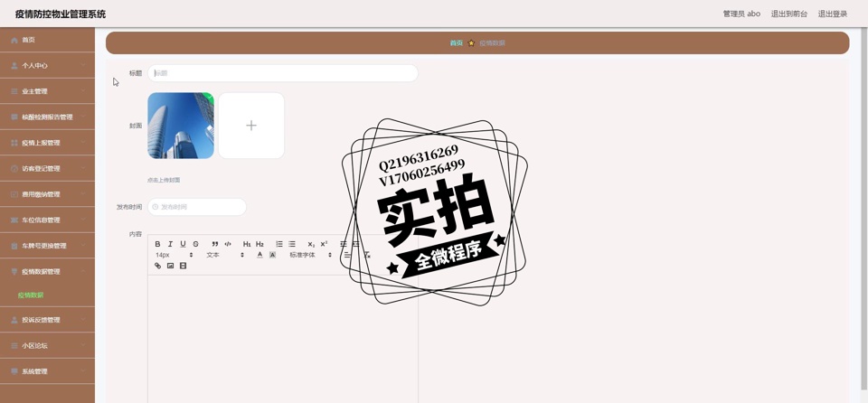The height and width of the screenshot is (403, 868).
Task: Select the 疫情数据 submenu item
Action: pos(31,295)
